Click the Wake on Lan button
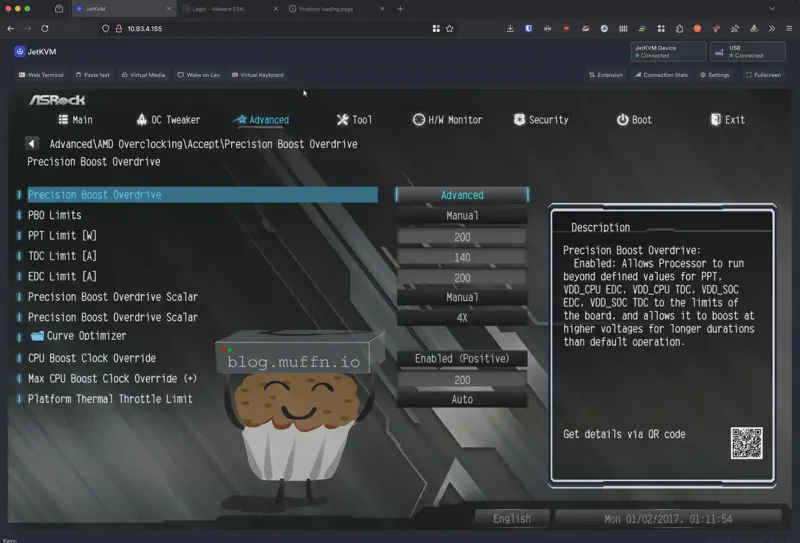The width and height of the screenshot is (800, 543). [x=198, y=75]
